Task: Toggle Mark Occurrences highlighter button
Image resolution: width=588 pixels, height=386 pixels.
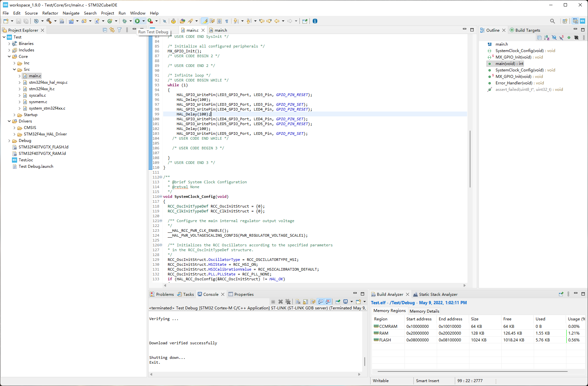Action: [205, 21]
